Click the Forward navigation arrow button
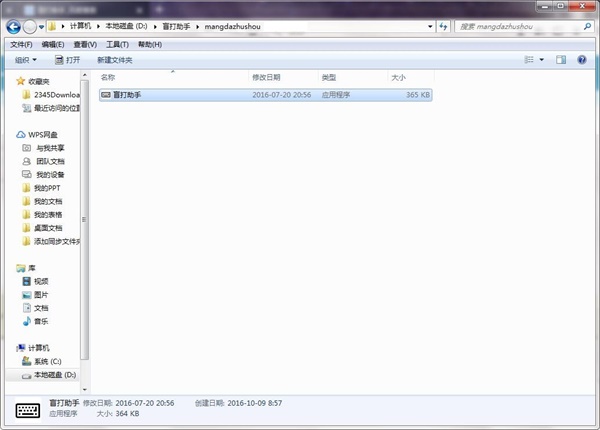Image resolution: width=600 pixels, height=430 pixels. click(x=29, y=27)
